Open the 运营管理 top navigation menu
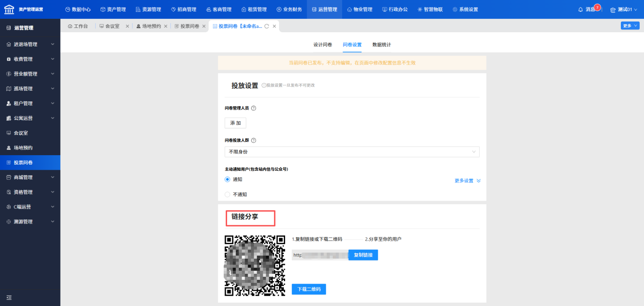The width and height of the screenshot is (644, 306). (x=325, y=9)
